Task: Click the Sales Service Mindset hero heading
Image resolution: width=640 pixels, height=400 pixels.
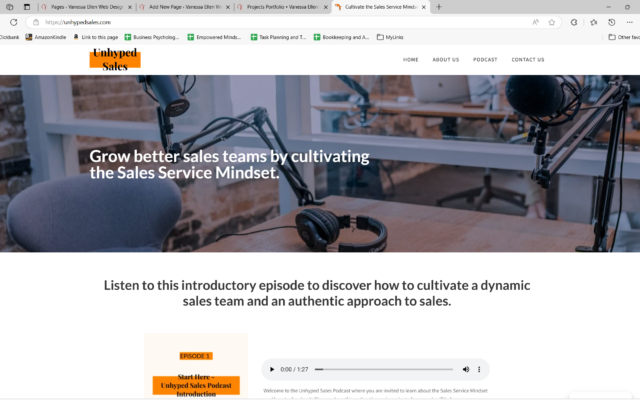Action: [229, 164]
